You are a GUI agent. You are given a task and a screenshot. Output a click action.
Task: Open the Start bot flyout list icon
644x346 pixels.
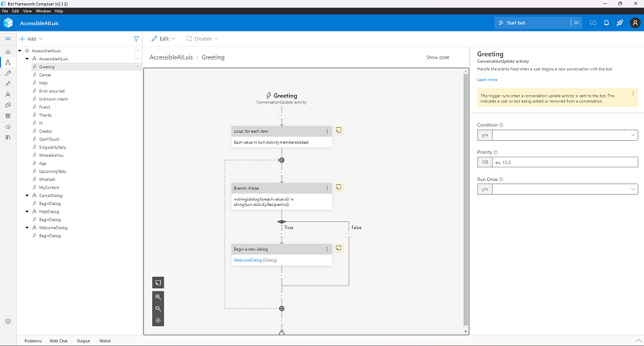point(576,23)
